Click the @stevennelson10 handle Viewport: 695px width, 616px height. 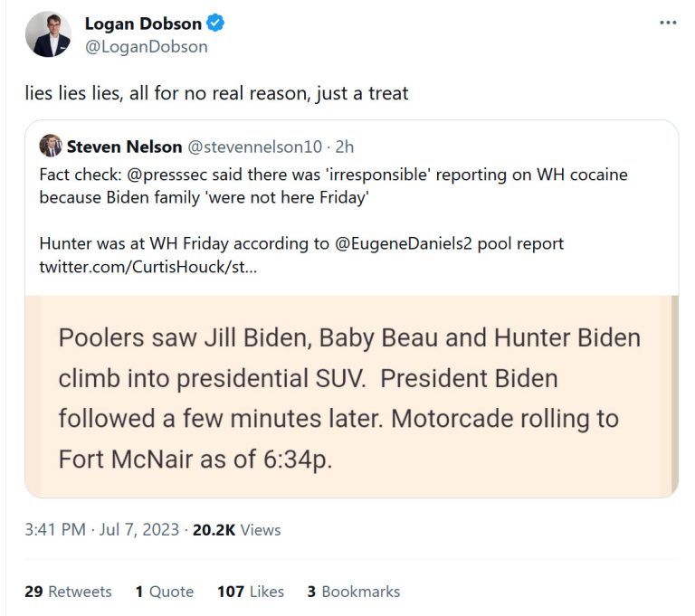pyautogui.click(x=255, y=146)
